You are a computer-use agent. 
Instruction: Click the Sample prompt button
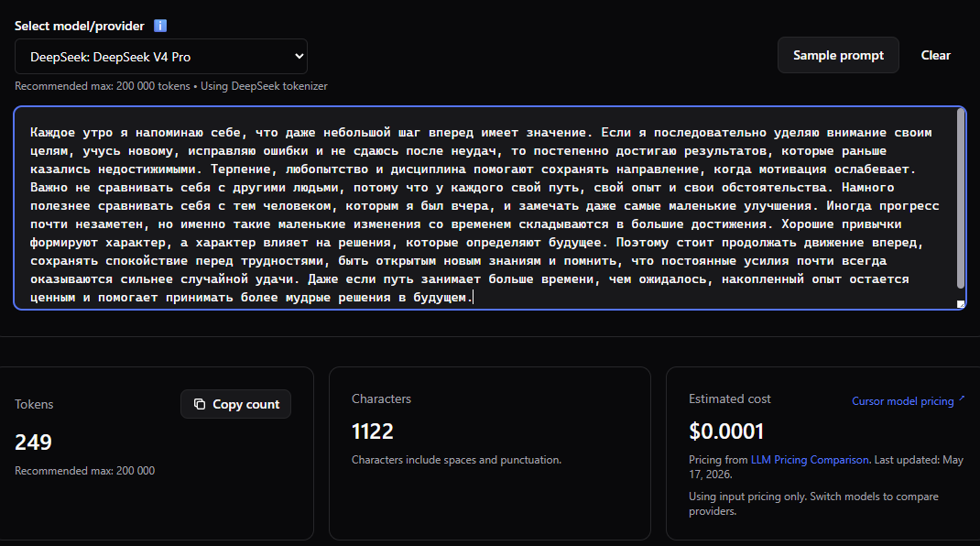click(x=838, y=55)
